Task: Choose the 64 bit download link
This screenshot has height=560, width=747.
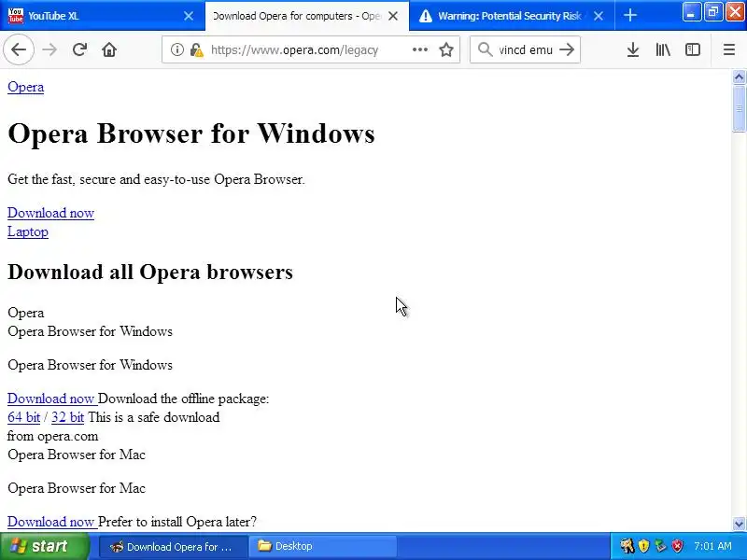Action: tap(24, 417)
